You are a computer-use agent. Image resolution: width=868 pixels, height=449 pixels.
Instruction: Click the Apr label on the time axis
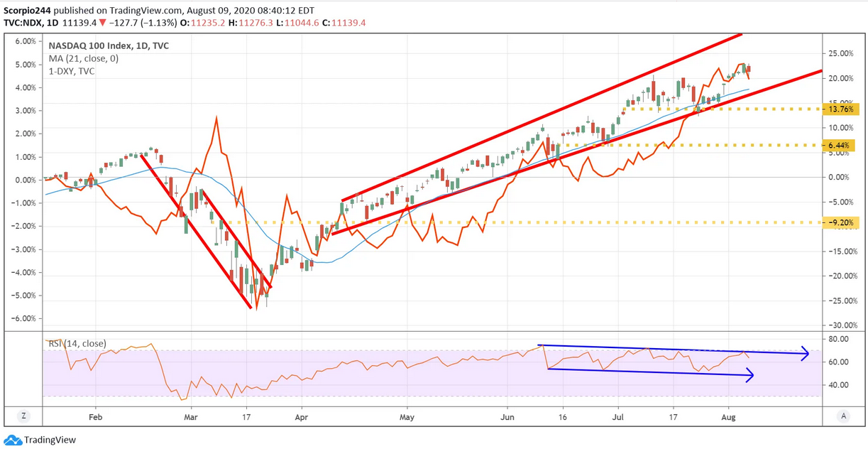[302, 416]
